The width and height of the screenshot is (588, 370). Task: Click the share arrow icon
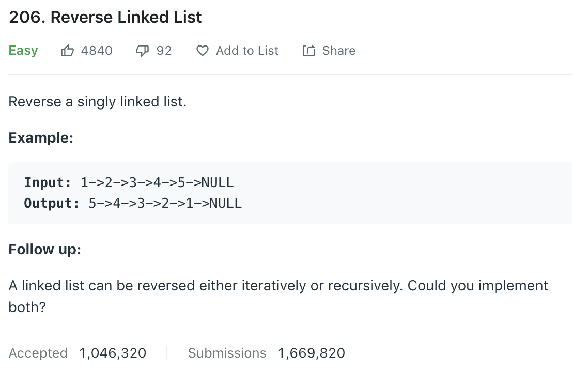pos(309,51)
